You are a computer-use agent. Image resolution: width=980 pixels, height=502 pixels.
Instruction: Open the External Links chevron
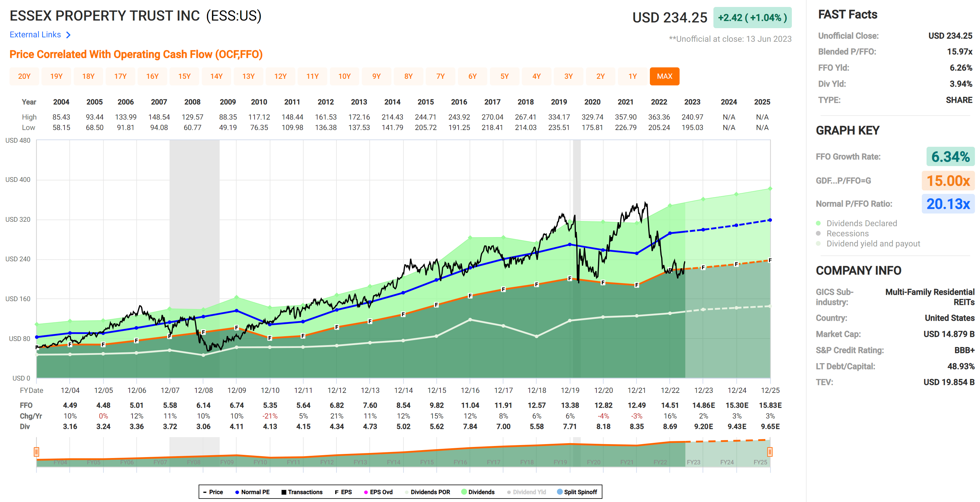(x=69, y=35)
